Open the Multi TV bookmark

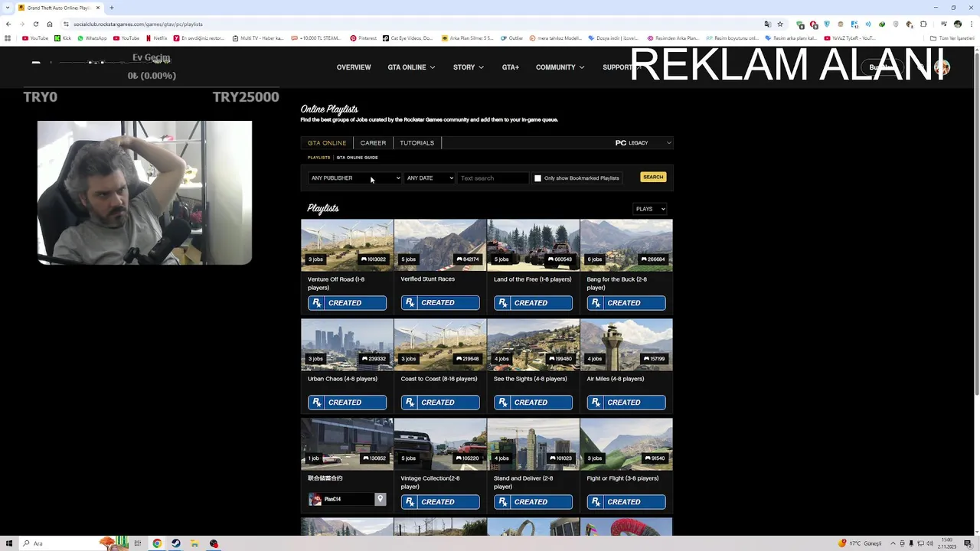tap(257, 37)
